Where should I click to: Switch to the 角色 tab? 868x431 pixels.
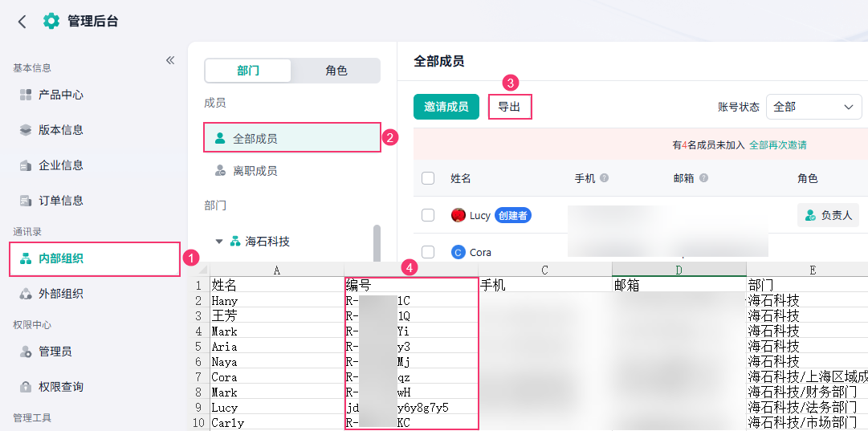336,71
